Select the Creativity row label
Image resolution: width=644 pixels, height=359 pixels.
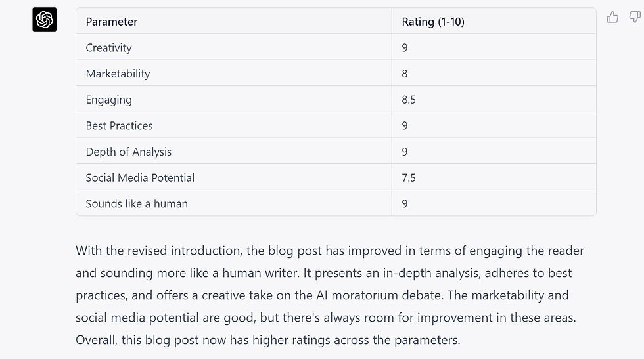[108, 47]
